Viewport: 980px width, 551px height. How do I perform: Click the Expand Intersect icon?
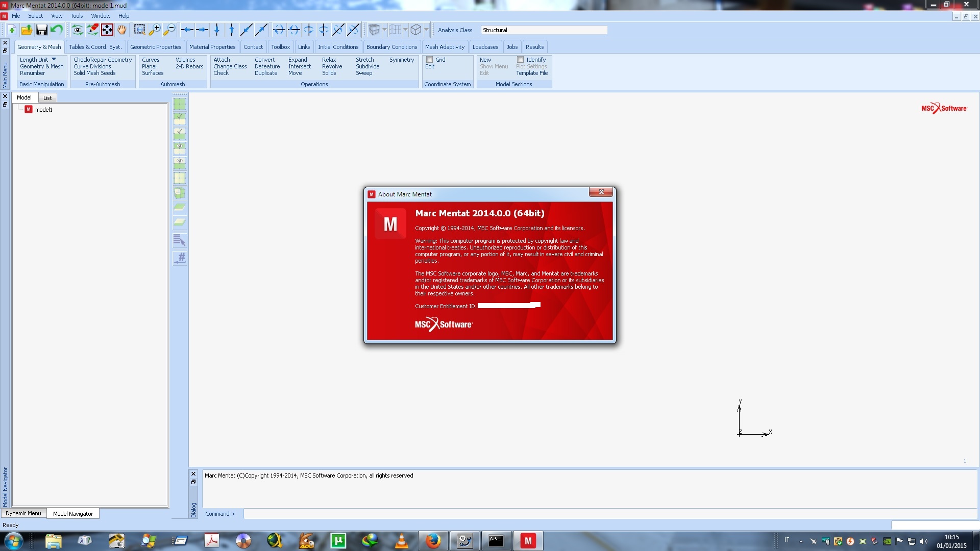[x=300, y=66]
